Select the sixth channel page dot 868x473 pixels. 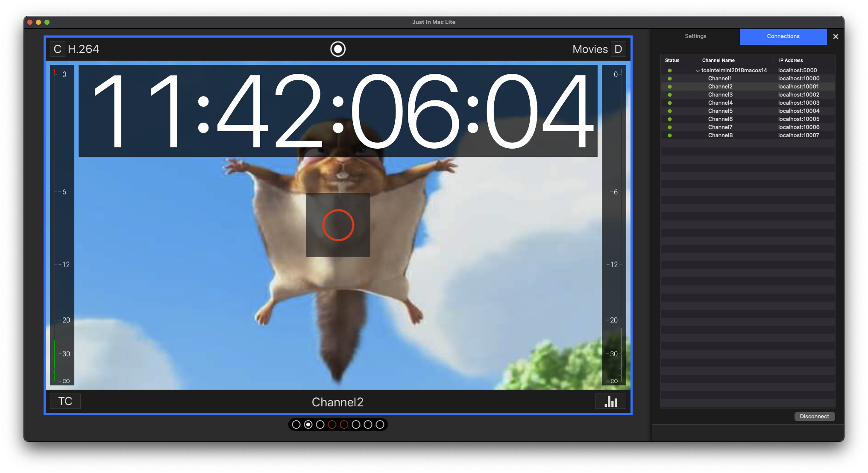356,425
